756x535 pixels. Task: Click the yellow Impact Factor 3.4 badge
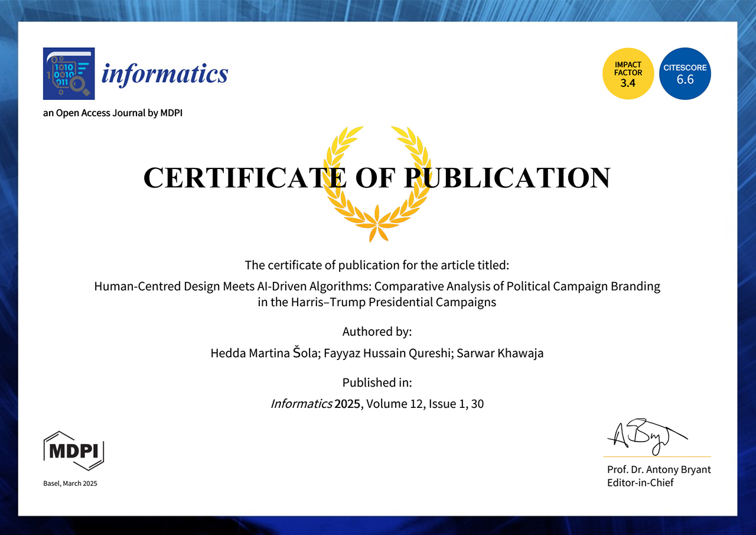coord(628,73)
